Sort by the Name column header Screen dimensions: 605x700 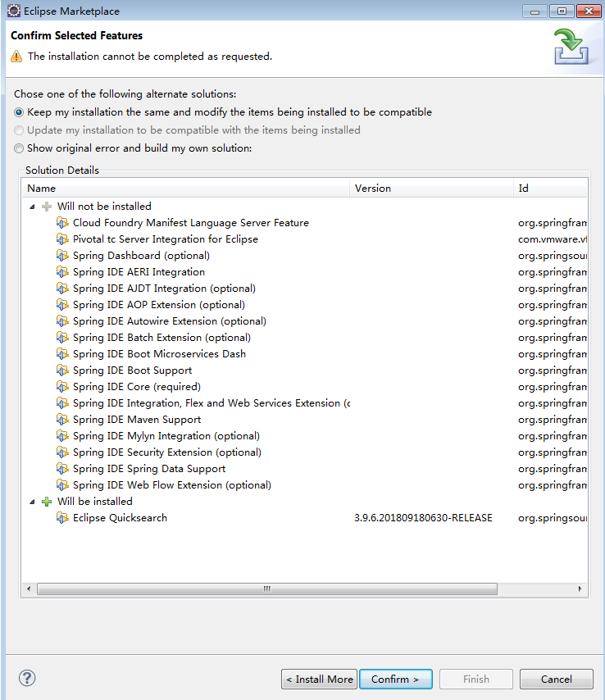(x=186, y=189)
